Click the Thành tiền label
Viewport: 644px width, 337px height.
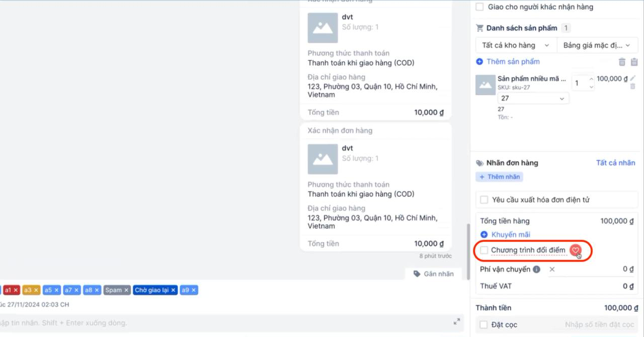(494, 308)
